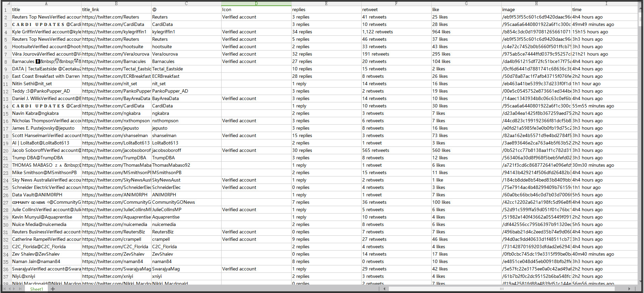Select the 'SwarajyaMag' handle cell

186,269
